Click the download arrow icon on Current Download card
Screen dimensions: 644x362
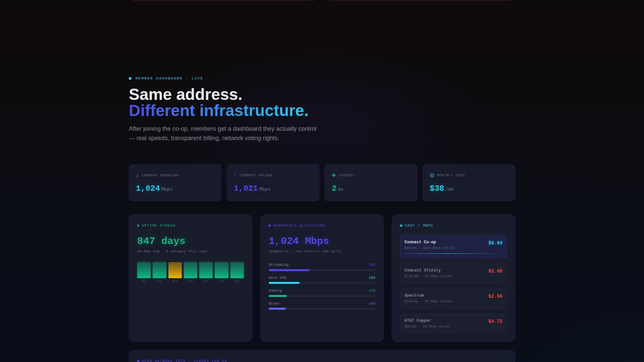pyautogui.click(x=137, y=175)
